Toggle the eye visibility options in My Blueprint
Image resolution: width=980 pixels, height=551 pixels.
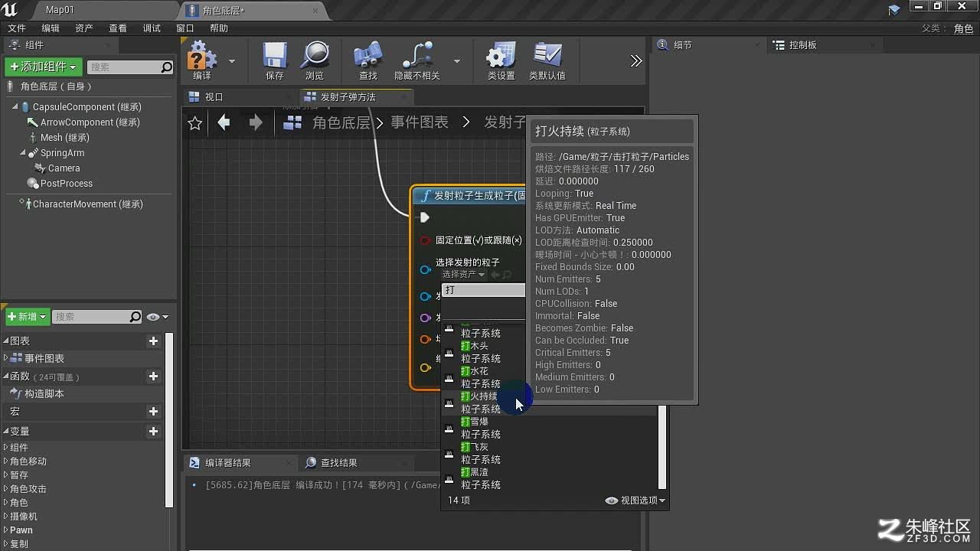point(157,317)
